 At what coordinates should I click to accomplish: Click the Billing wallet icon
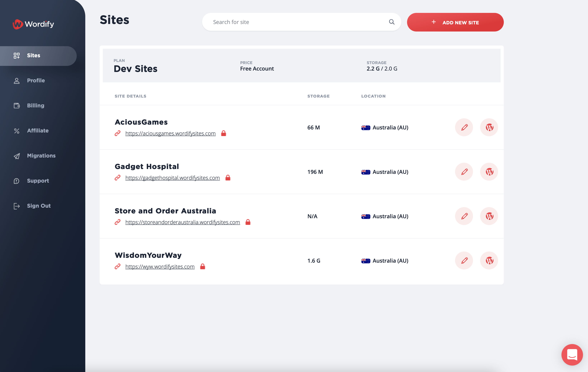point(17,106)
